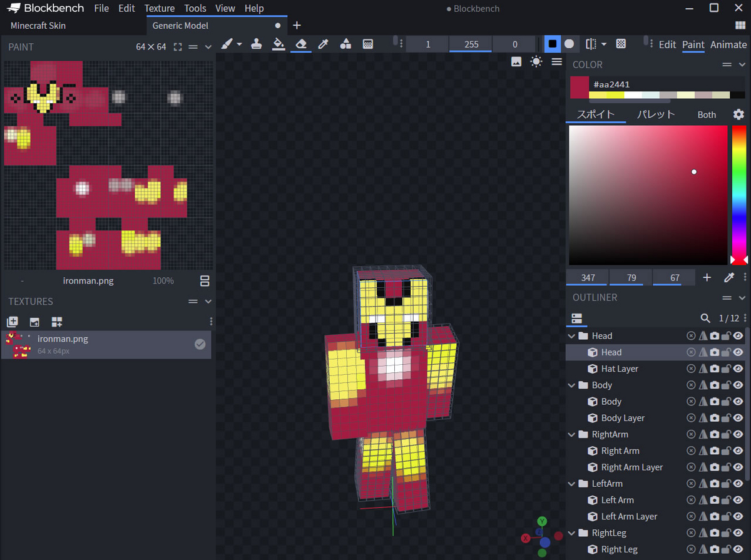This screenshot has height=560, width=751.
Task: Collapse the RightArm group
Action: click(571, 434)
